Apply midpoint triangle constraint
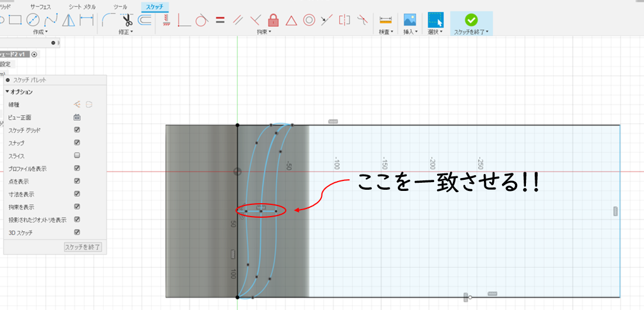The width and height of the screenshot is (644, 310). 291,20
